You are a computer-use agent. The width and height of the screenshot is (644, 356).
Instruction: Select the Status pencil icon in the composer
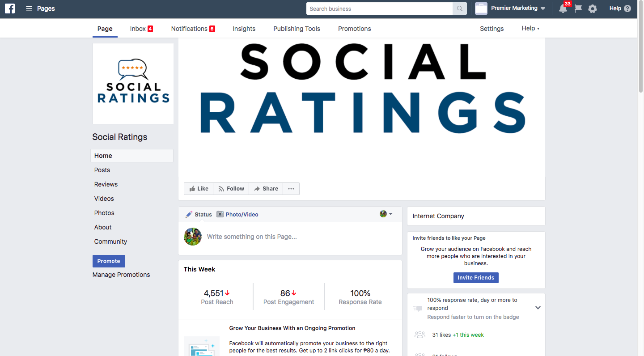pos(189,214)
